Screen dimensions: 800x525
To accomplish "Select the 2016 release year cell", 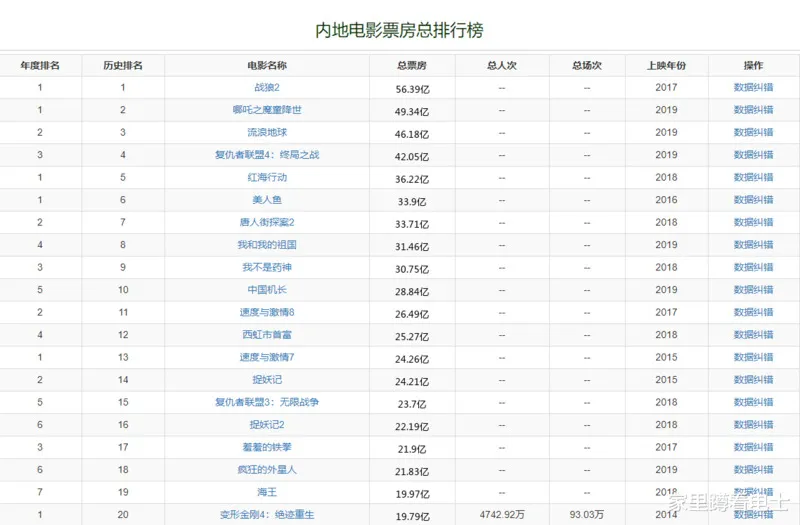I will tap(666, 199).
